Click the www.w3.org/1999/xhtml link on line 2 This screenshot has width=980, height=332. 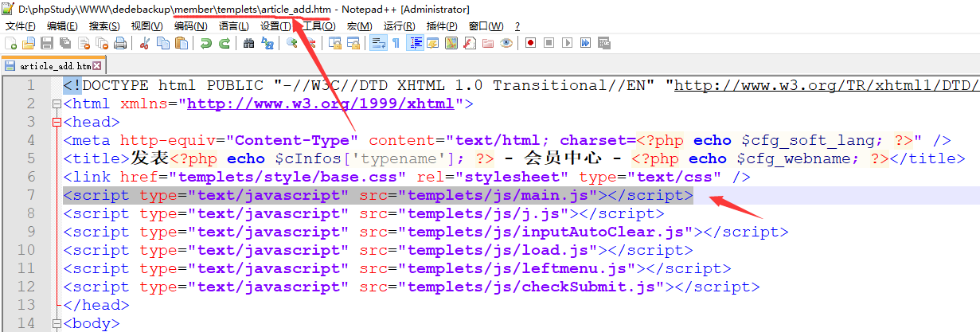(x=320, y=104)
